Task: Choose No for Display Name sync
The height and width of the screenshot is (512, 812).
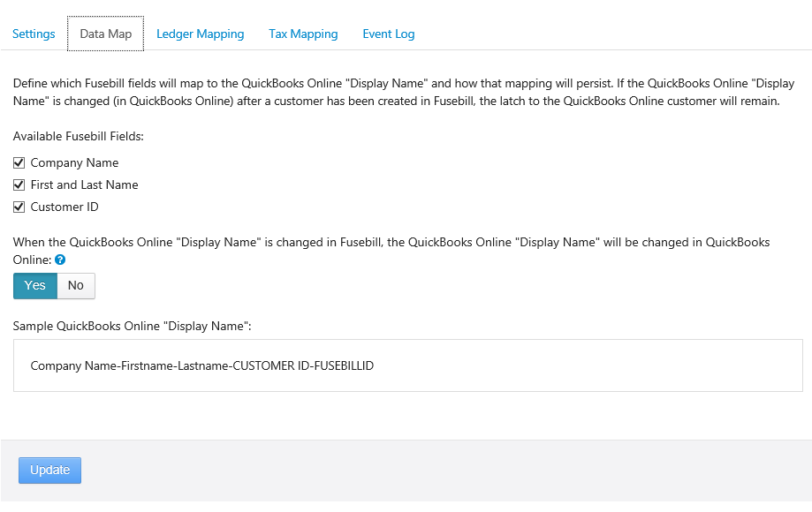Action: [76, 285]
